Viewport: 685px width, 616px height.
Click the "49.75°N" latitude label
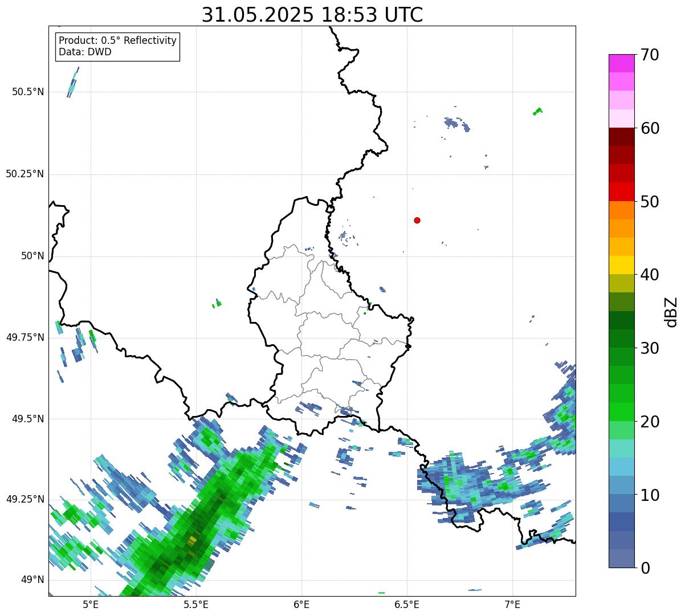[x=25, y=337]
